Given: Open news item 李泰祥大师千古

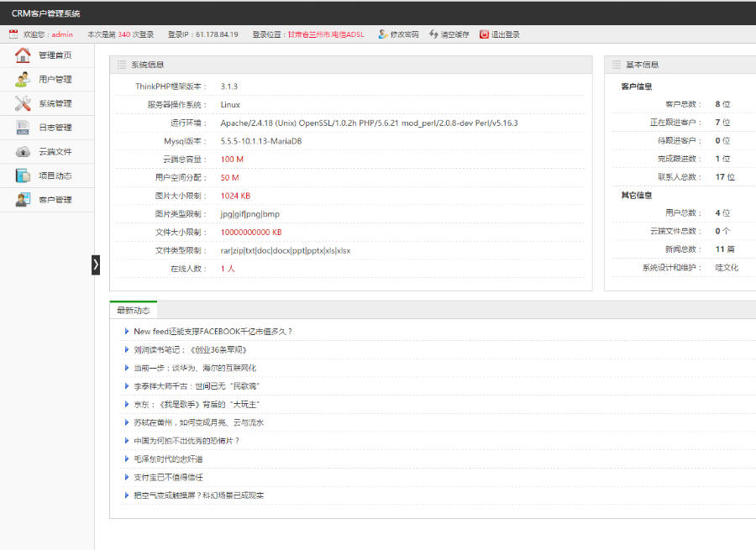Looking at the screenshot, I should (197, 386).
